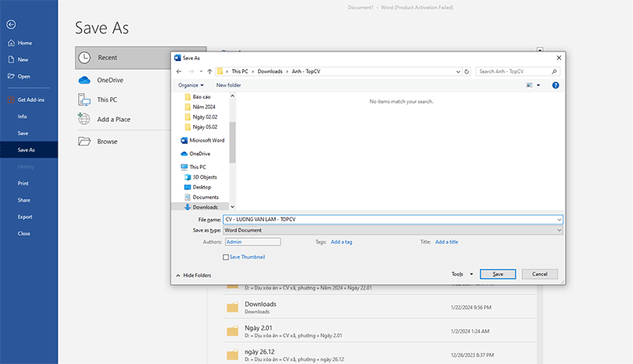
Task: Navigate back in the Save As dialog
Action: pyautogui.click(x=179, y=71)
